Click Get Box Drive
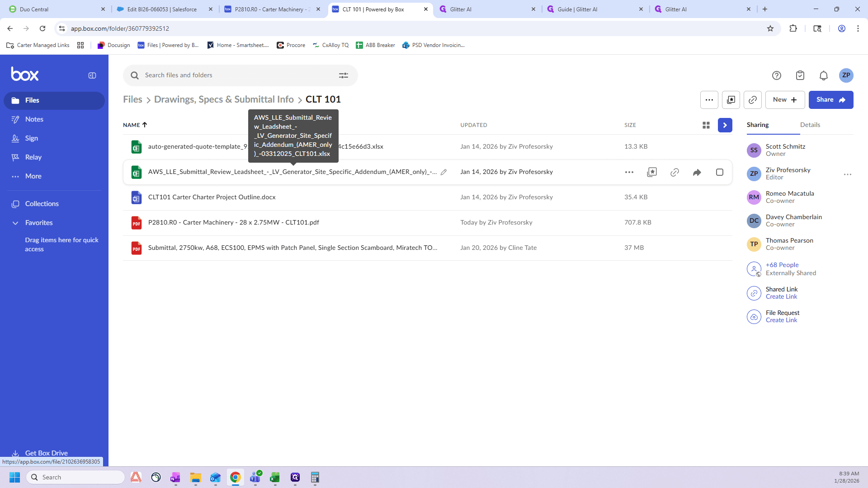 pyautogui.click(x=46, y=453)
